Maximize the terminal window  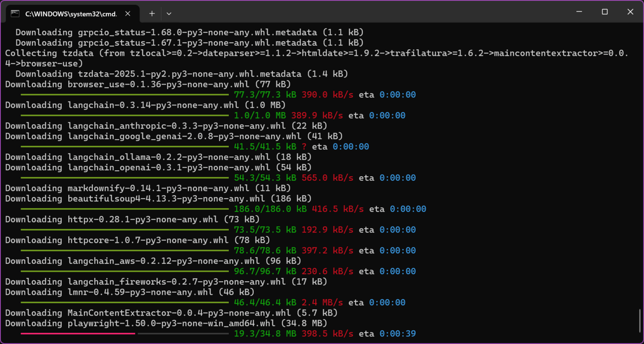coord(605,11)
